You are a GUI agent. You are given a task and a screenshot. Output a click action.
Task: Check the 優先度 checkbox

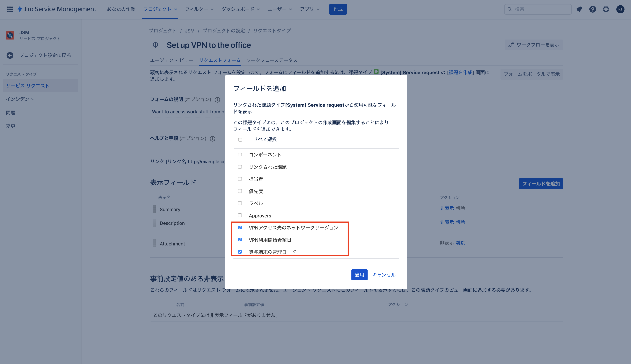240,191
